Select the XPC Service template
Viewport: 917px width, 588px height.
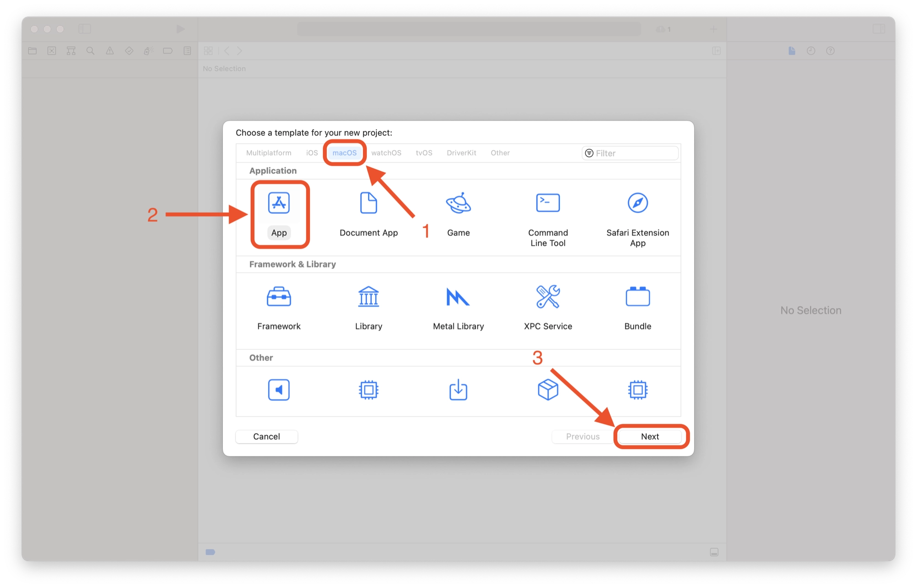pos(548,308)
